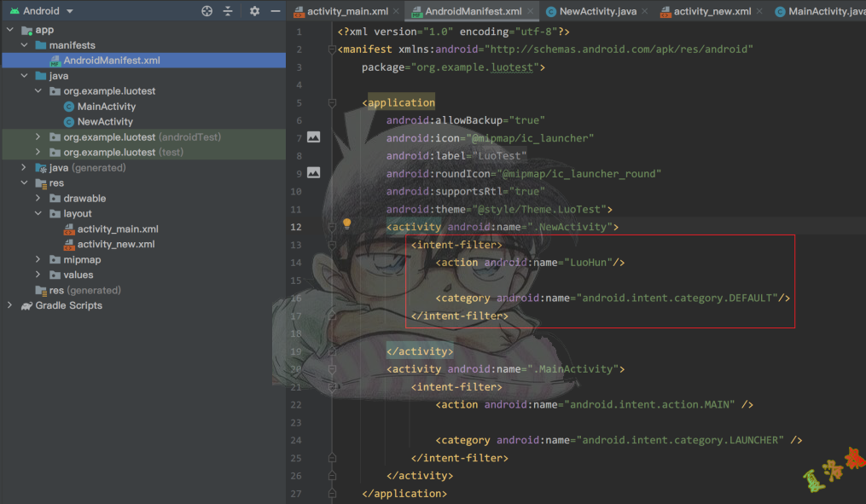The height and width of the screenshot is (504, 866).
Task: Select activity_main.xml in layout folder
Action: pyautogui.click(x=117, y=229)
